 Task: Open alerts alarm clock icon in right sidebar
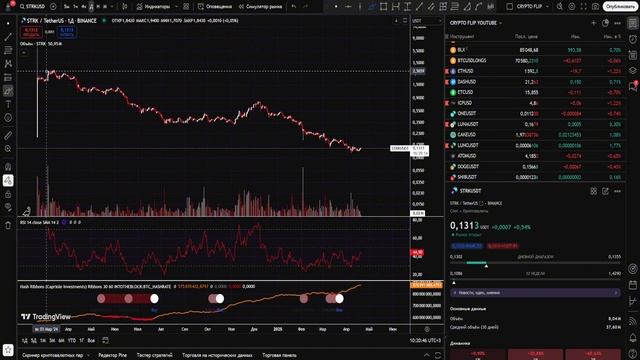click(x=633, y=39)
